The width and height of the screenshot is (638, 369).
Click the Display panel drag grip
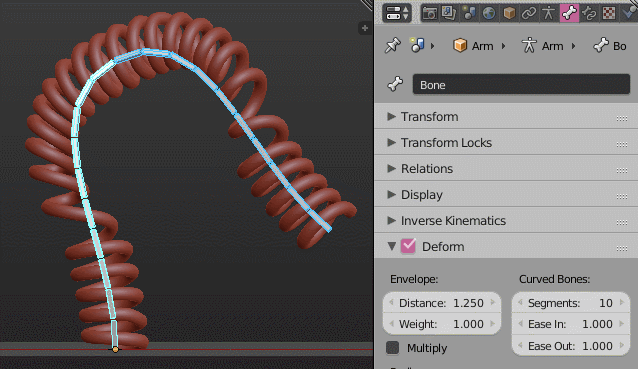(622, 197)
